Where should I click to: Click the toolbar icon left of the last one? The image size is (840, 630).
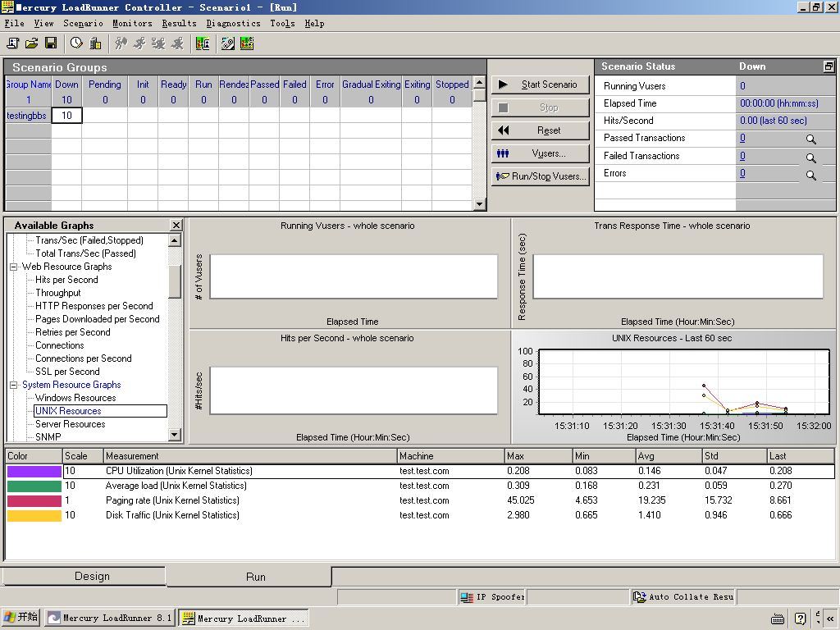coord(228,43)
